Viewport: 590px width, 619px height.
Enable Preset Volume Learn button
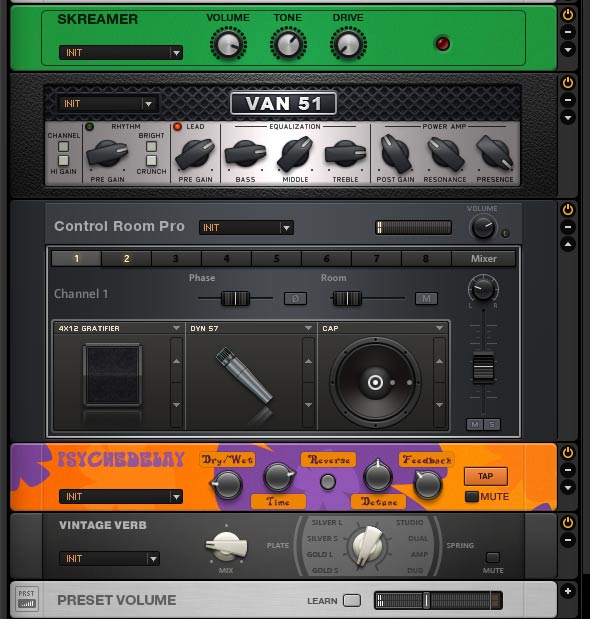click(x=352, y=600)
